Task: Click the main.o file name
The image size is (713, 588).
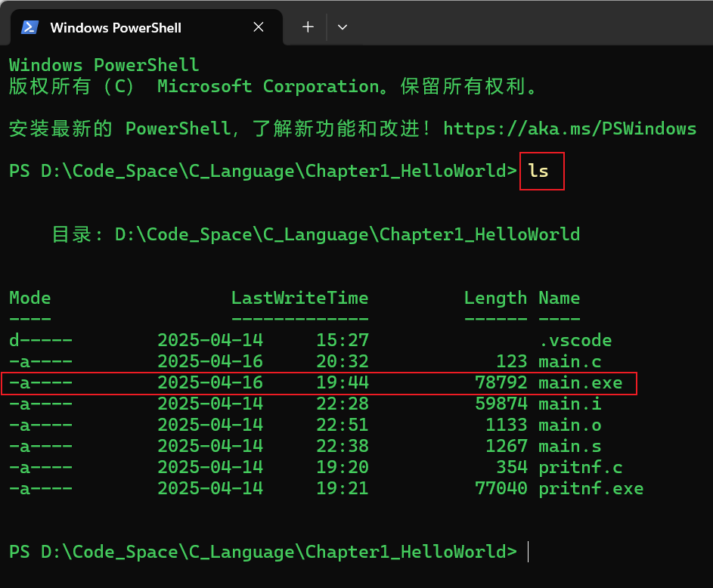Action: pos(570,425)
